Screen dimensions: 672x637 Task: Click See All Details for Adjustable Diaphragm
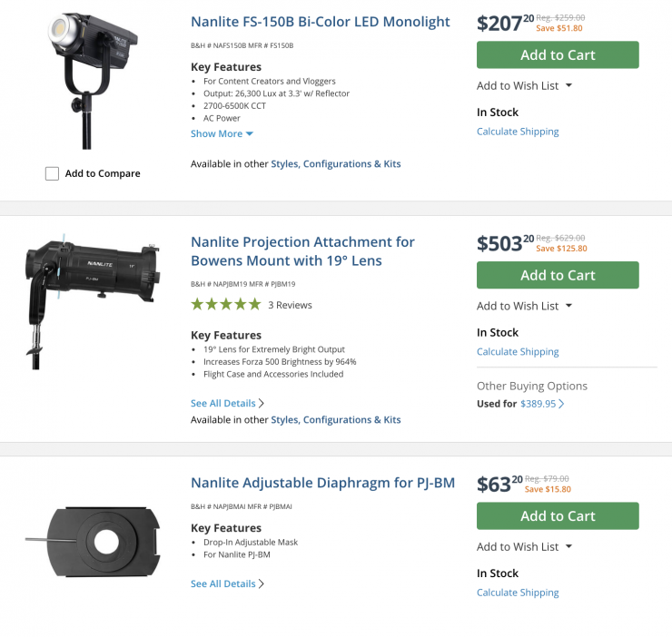(227, 583)
